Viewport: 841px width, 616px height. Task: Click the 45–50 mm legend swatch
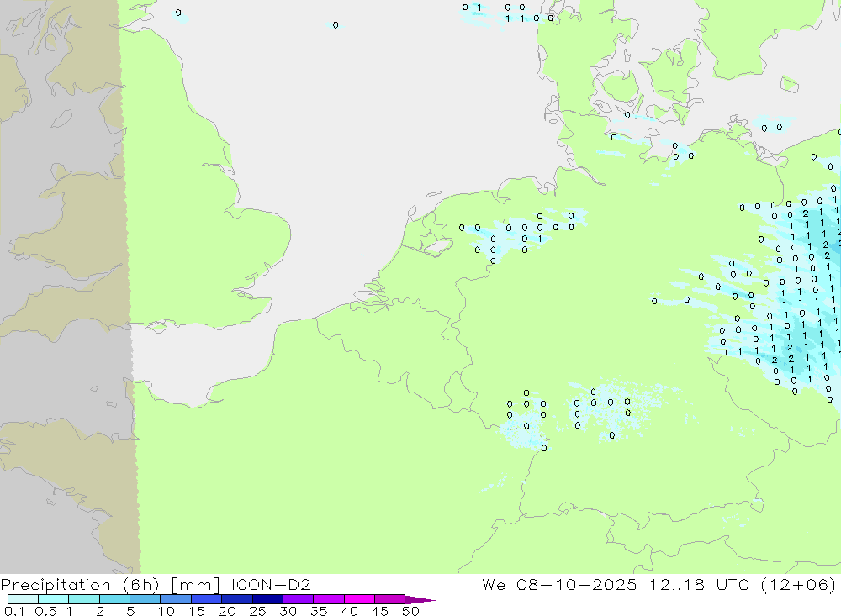click(x=389, y=599)
